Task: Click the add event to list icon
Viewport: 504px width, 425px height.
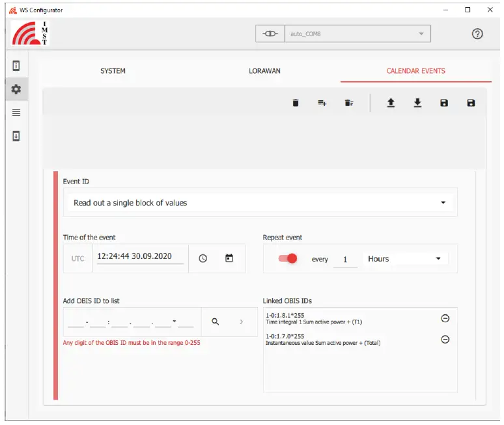Action: tap(322, 103)
